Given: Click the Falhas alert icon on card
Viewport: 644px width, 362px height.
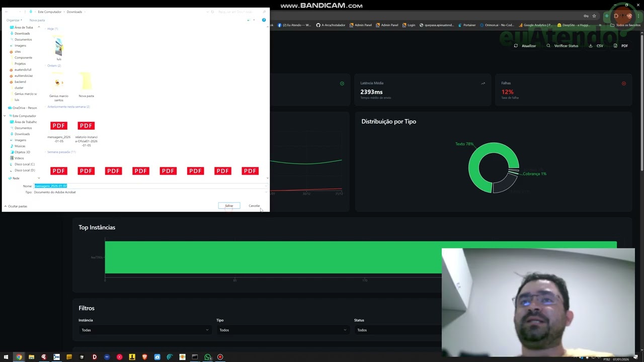Looking at the screenshot, I should click(624, 83).
